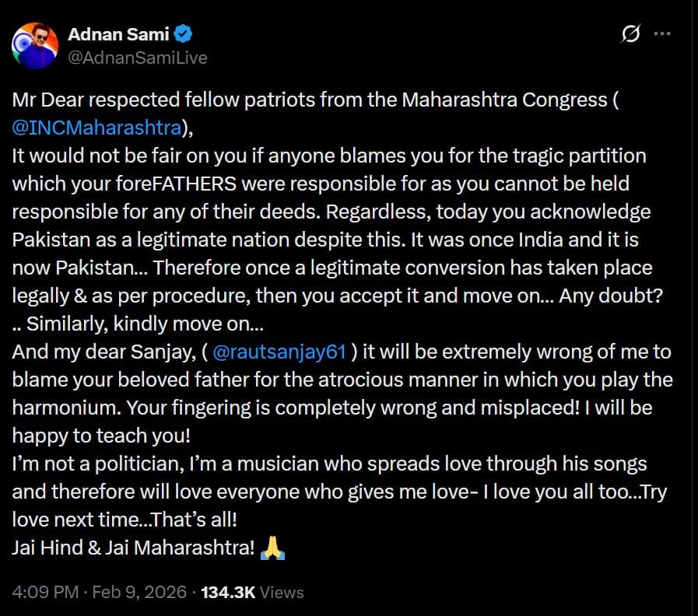Click the blue verified badge
Viewport: 698px width, 616px height.
tap(184, 34)
